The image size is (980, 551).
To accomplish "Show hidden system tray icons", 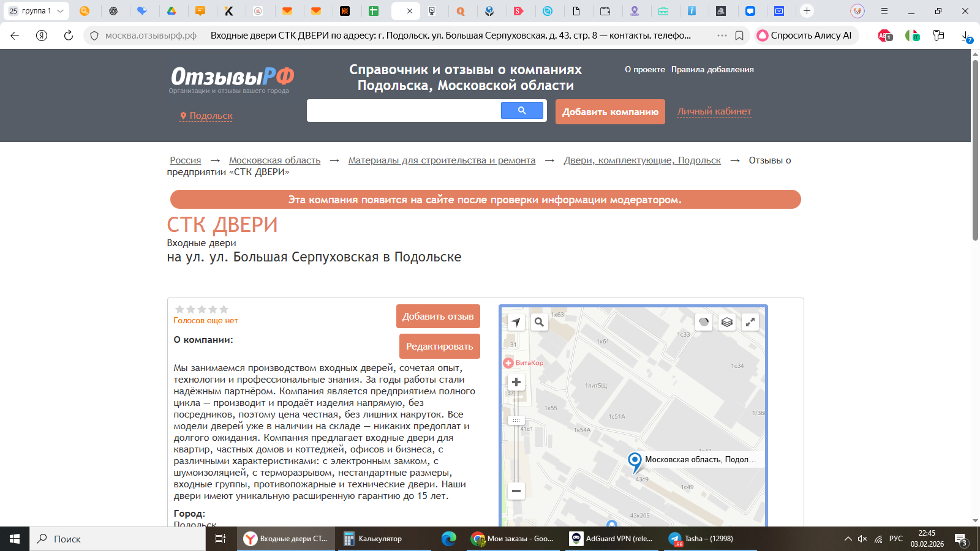I will coord(848,539).
